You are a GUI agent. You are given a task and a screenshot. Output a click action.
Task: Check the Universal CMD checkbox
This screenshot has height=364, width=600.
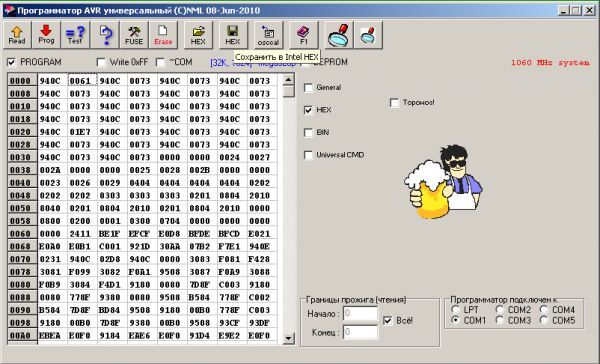pyautogui.click(x=308, y=155)
